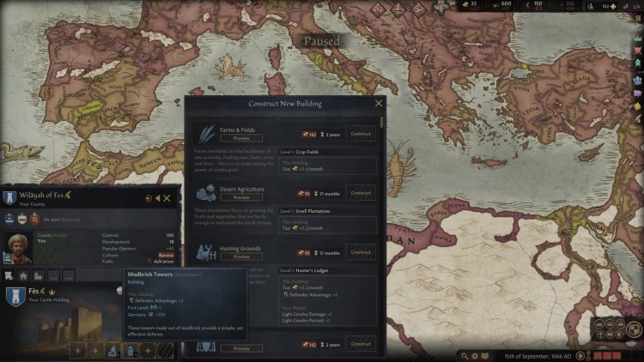
Task: Construct the Farms & Fields building
Action: [x=361, y=134]
